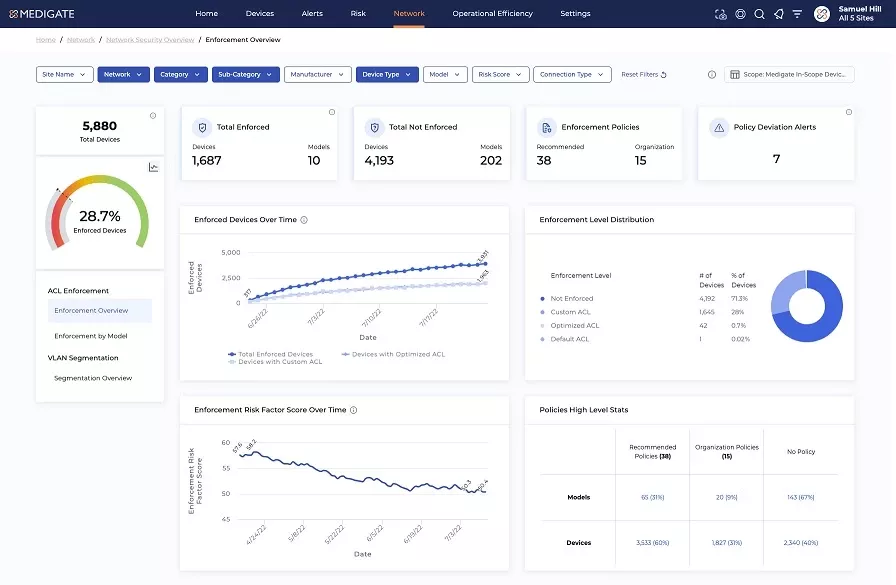Click Reset Filters

[644, 75]
